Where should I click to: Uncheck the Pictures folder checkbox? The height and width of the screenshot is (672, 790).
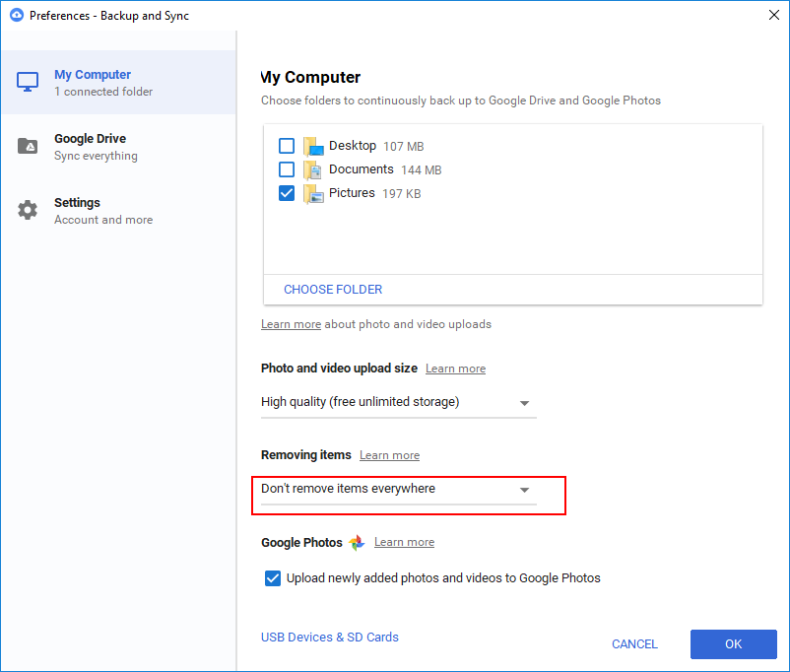[x=287, y=193]
